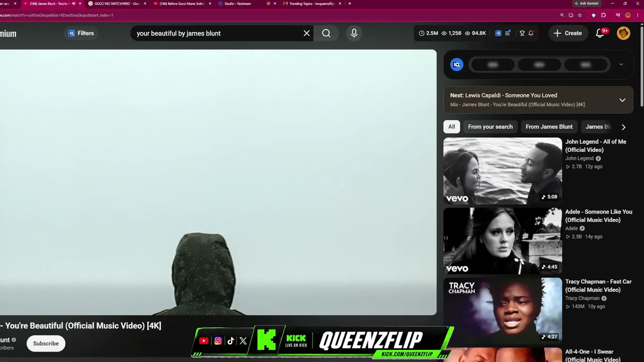Image resolution: width=644 pixels, height=362 pixels.
Task: Open the browser three-dot menu
Action: pos(638,15)
